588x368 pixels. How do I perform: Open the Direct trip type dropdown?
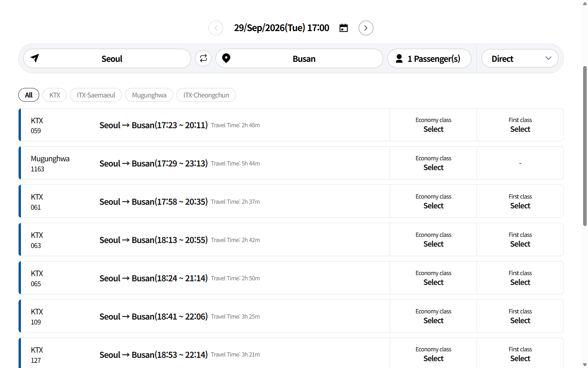point(520,59)
